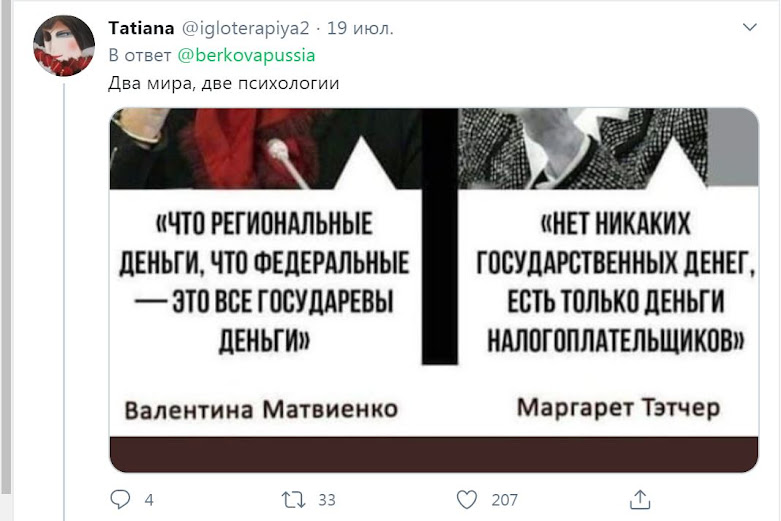The width and height of the screenshot is (781, 521).
Task: Open the @berkovapussia mention link
Action: (247, 55)
